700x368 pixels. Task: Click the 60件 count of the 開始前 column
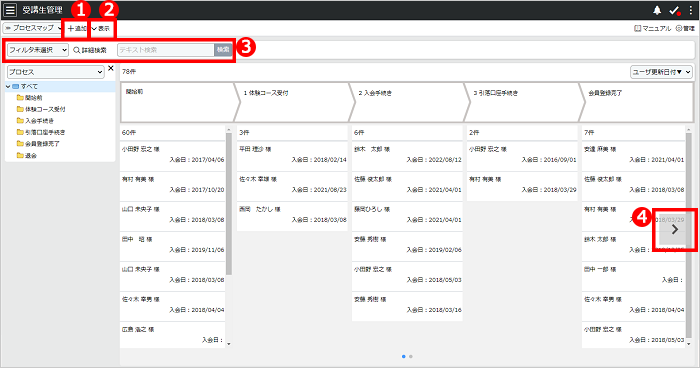tap(129, 133)
